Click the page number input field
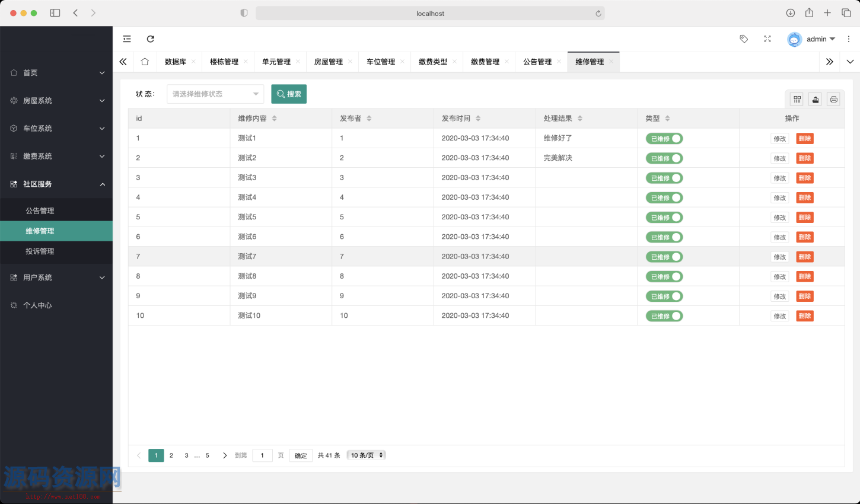The height and width of the screenshot is (504, 860). click(x=262, y=455)
